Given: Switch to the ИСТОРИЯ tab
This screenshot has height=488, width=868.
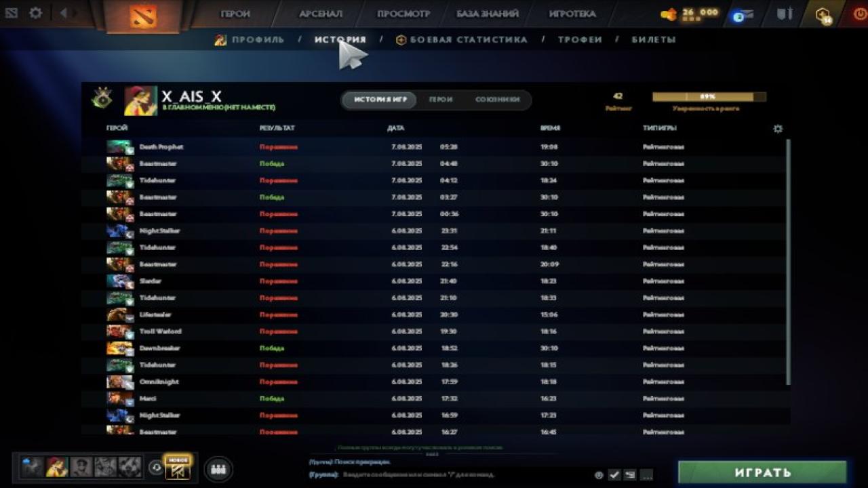Looking at the screenshot, I should (340, 40).
